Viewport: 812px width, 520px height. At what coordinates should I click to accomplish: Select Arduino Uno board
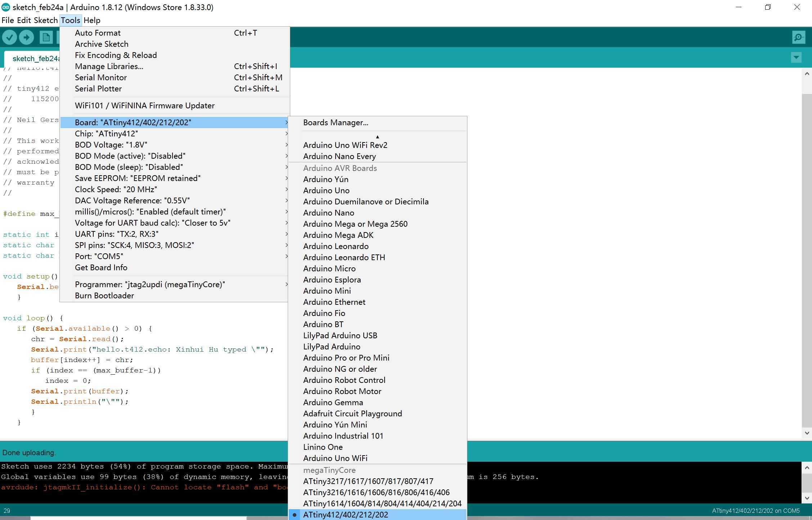point(377,190)
